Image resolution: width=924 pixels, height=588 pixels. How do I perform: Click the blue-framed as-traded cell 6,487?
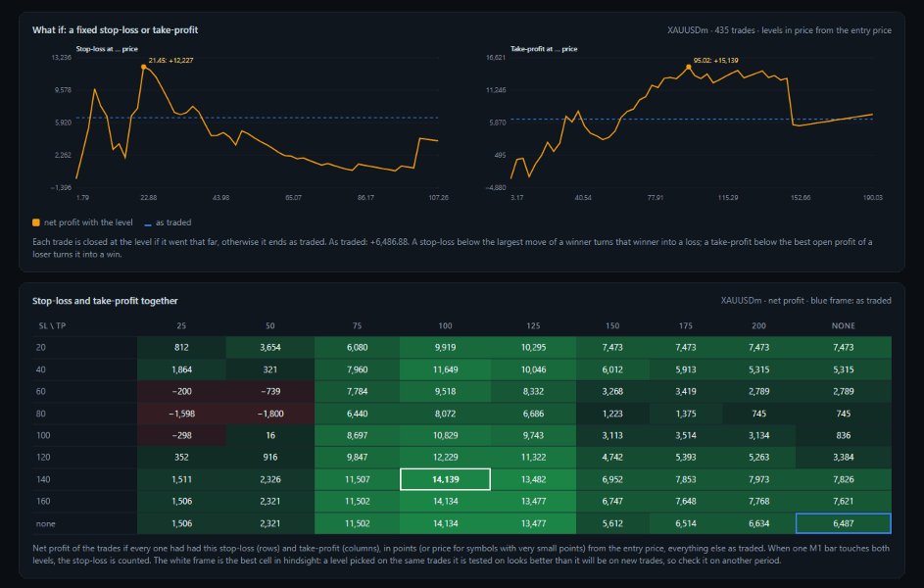click(x=844, y=523)
